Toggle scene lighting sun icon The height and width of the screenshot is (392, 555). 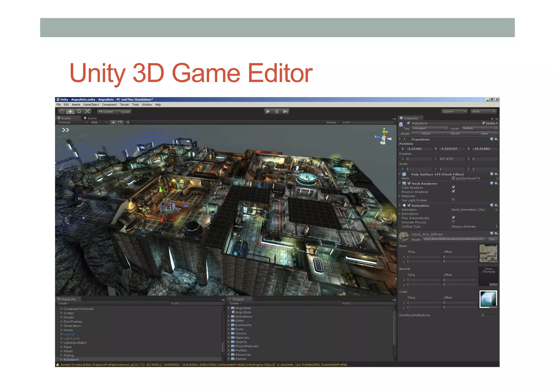pyautogui.click(x=113, y=122)
